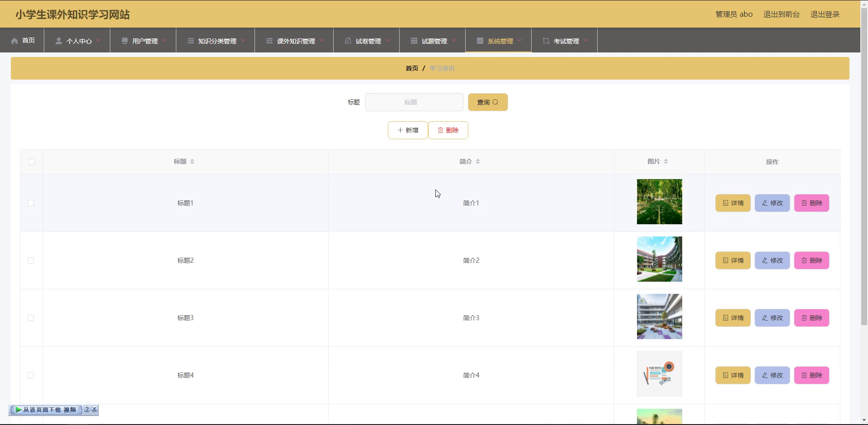Click the detail icon in the 标题2 row

(726, 260)
